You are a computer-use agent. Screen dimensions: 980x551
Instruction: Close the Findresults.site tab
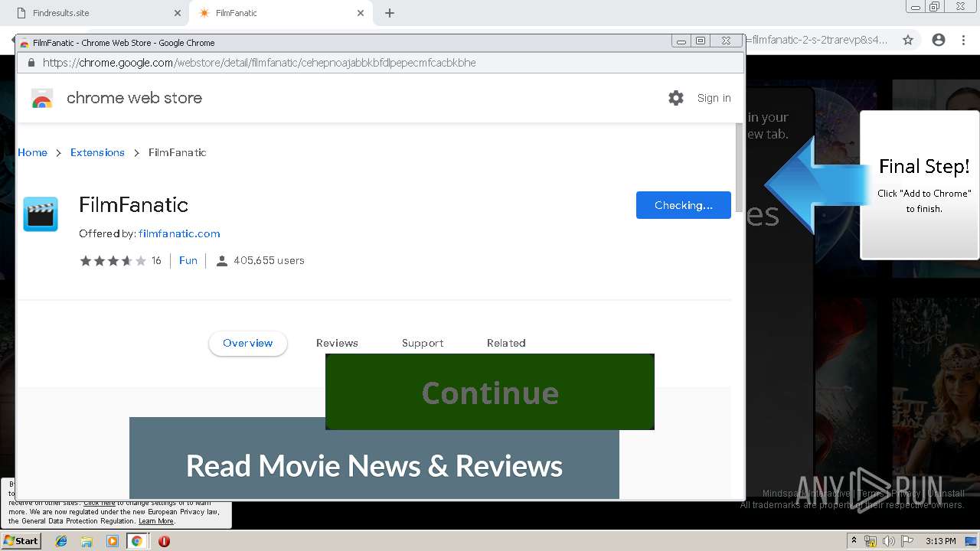click(178, 13)
